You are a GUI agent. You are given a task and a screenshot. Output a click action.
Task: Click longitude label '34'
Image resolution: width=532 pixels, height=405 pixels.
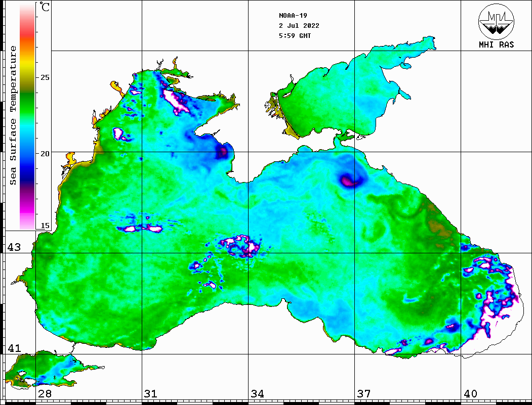point(257,394)
